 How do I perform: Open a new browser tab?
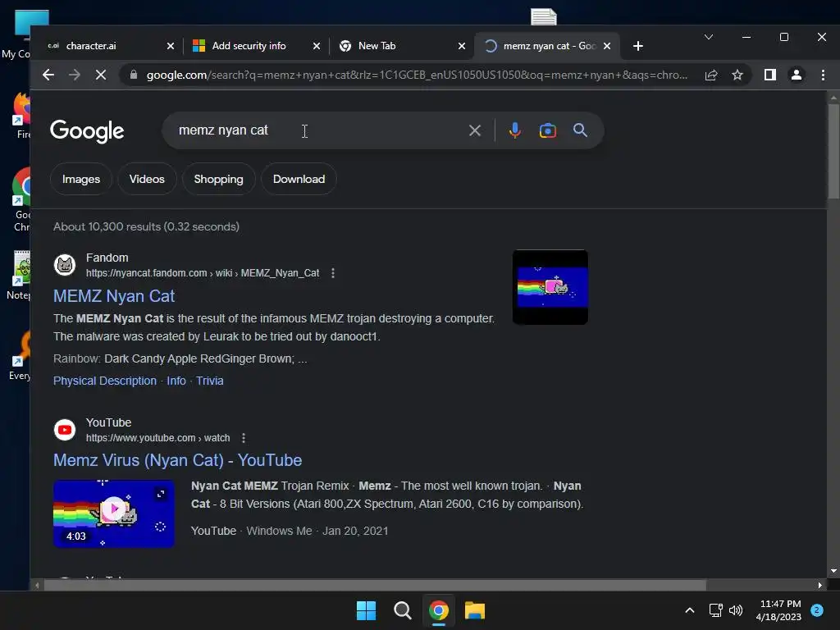pos(637,46)
